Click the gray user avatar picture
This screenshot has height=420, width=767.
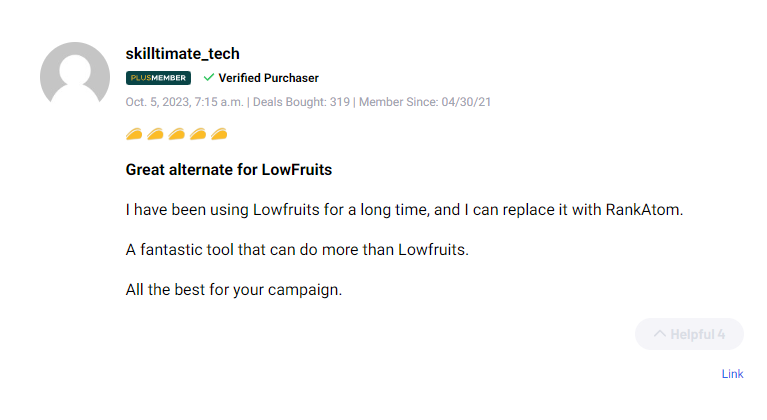[75, 77]
